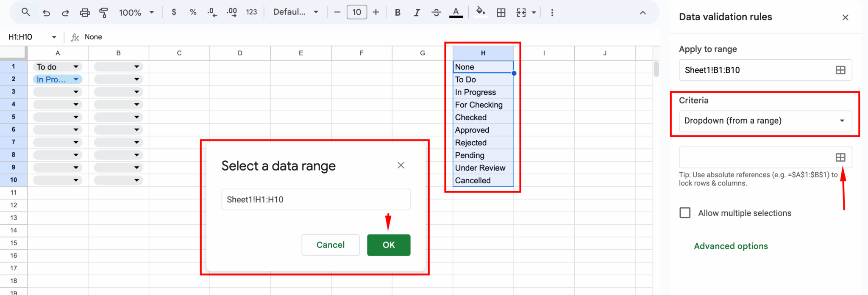Select column A header

point(58,53)
